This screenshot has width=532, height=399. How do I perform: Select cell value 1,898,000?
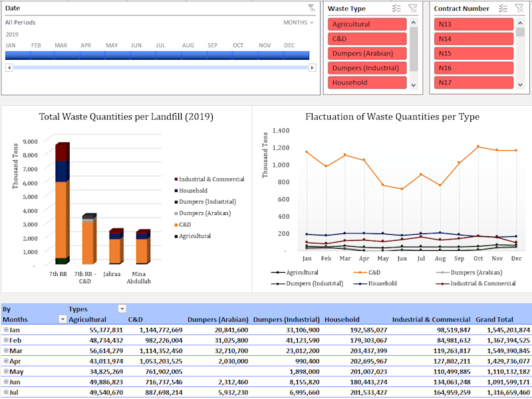tap(305, 372)
